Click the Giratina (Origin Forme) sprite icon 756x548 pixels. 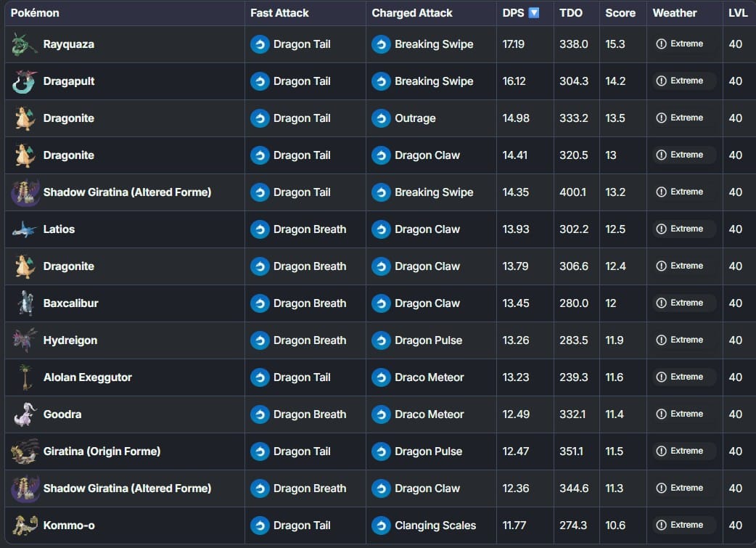24,451
